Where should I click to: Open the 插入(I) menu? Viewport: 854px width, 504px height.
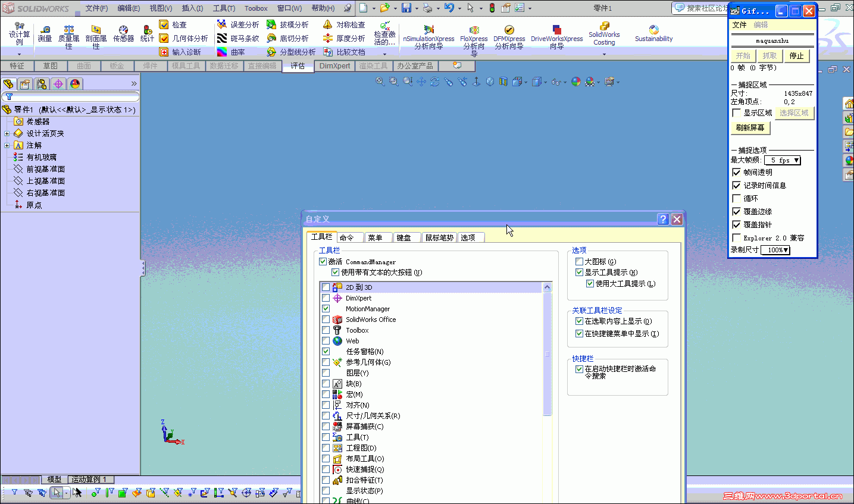(x=192, y=8)
